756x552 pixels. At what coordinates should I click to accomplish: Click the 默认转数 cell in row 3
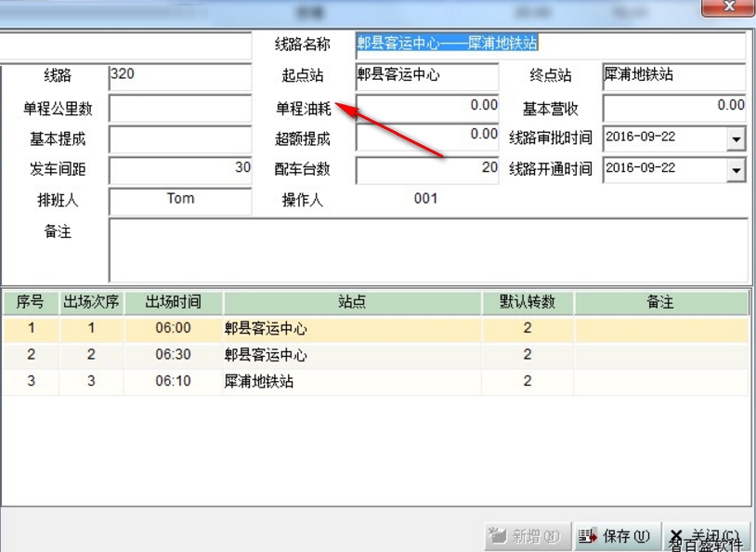(x=527, y=381)
